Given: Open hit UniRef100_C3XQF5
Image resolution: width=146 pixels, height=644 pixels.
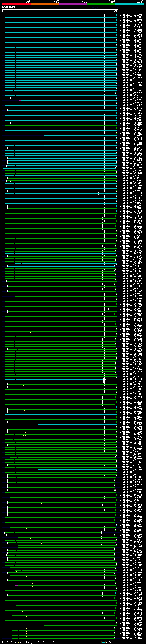Looking at the screenshot, I should (131, 113).
